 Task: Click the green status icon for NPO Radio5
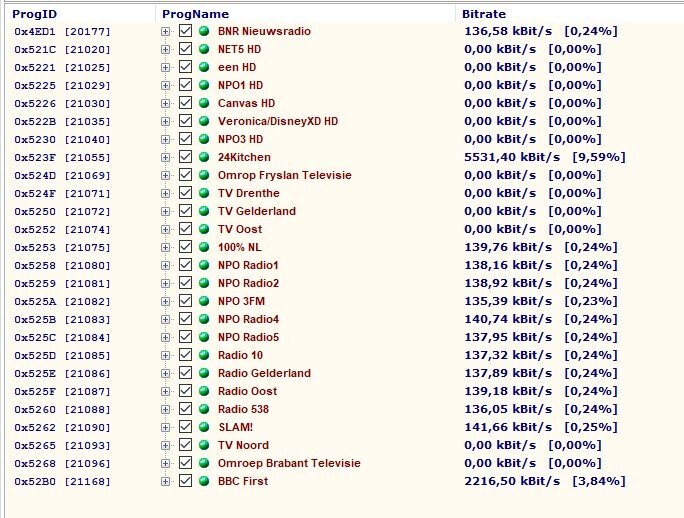point(204,337)
